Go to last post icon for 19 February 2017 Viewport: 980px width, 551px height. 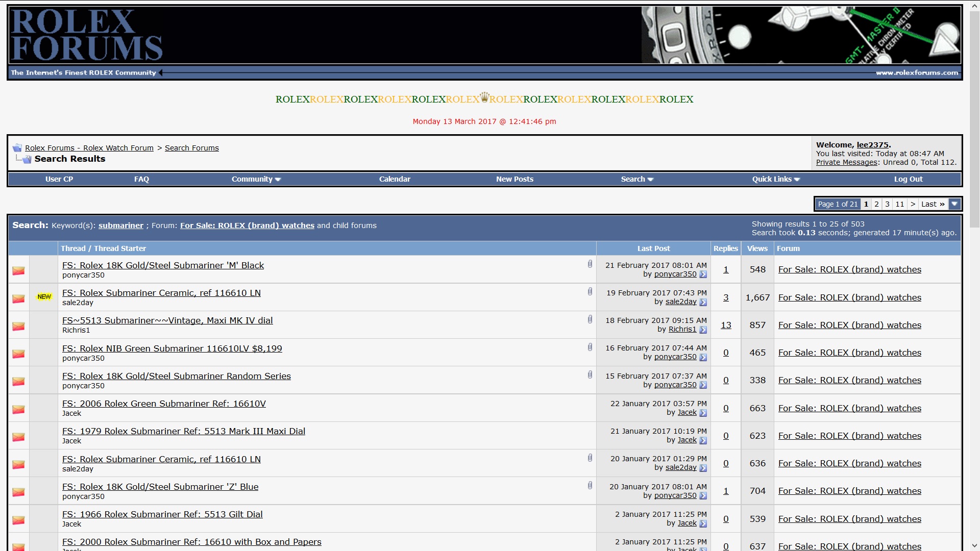point(703,302)
